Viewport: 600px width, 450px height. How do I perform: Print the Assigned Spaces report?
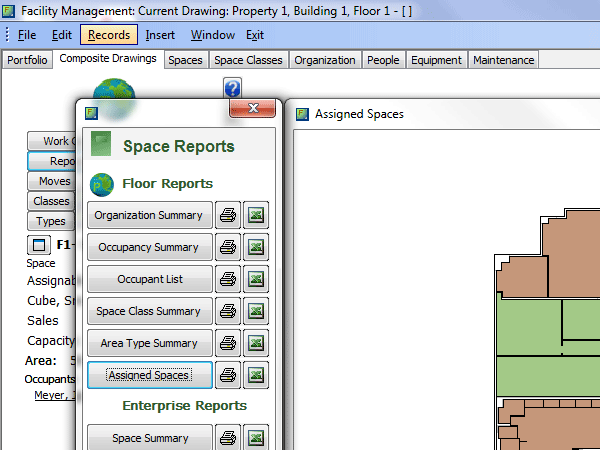(228, 375)
